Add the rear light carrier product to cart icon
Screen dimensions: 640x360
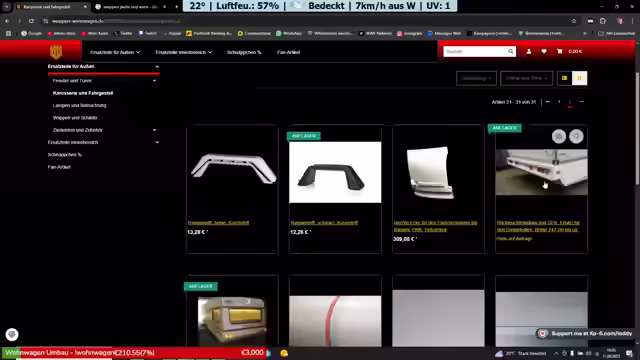pyautogui.click(x=559, y=136)
